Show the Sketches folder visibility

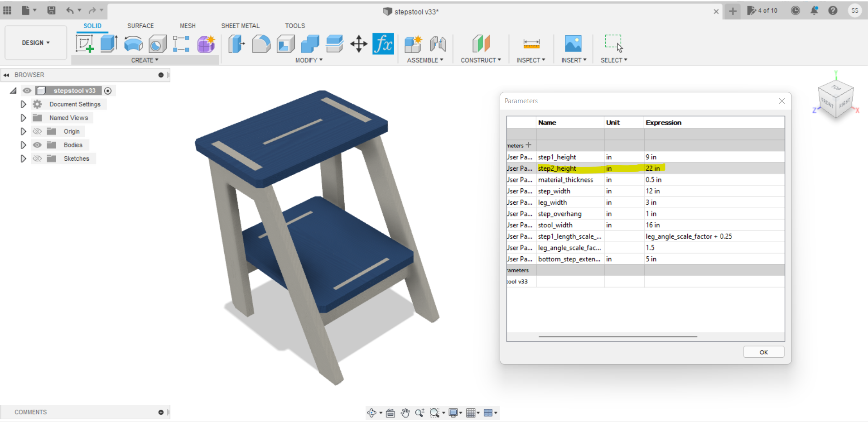pyautogui.click(x=37, y=158)
